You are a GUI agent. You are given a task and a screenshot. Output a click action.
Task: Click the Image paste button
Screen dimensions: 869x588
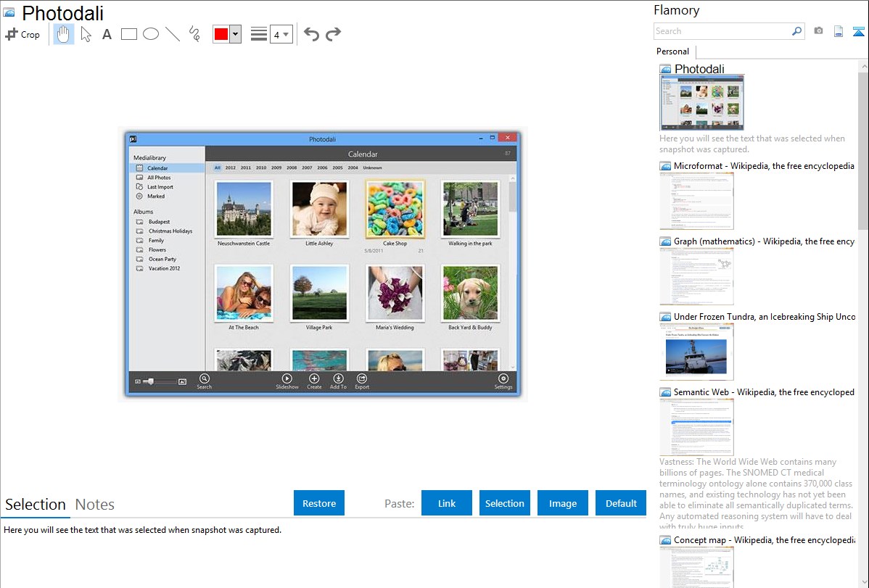point(562,503)
